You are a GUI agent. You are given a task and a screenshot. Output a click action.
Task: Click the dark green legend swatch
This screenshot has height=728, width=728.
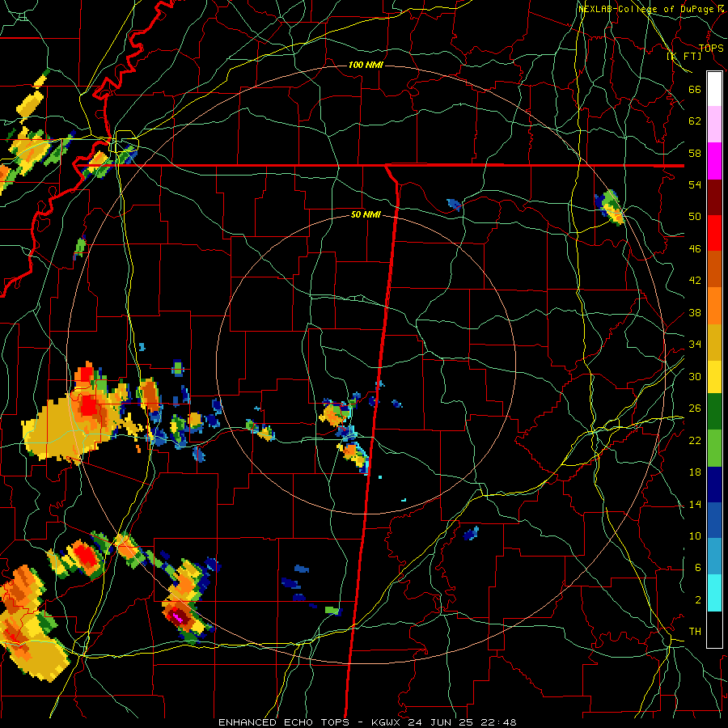(714, 412)
